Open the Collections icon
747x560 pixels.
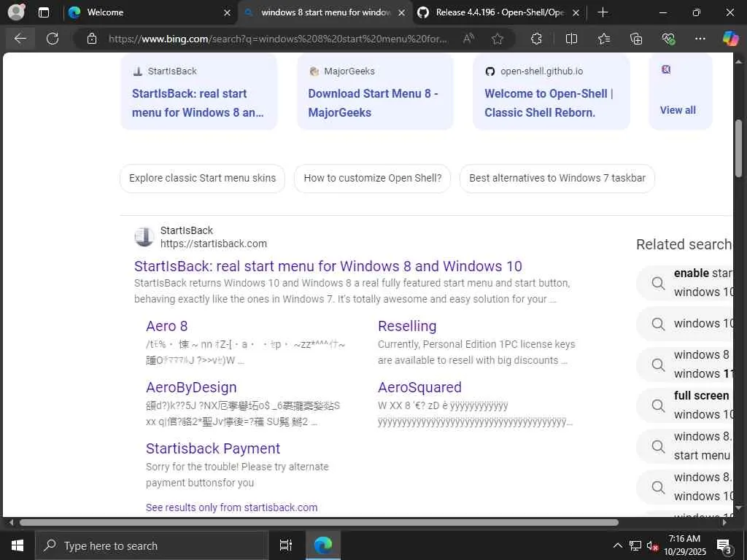pyautogui.click(x=636, y=39)
